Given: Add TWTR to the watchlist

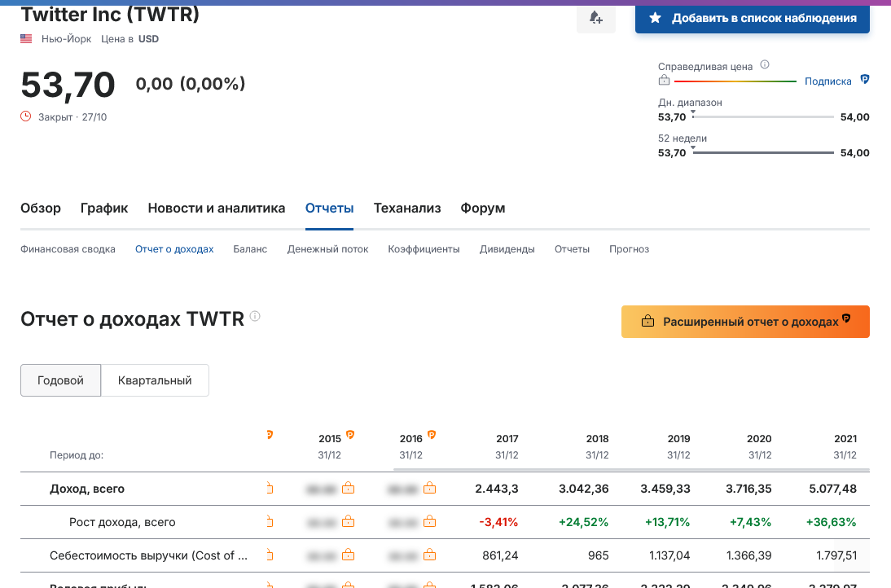Looking at the screenshot, I should pyautogui.click(x=753, y=18).
